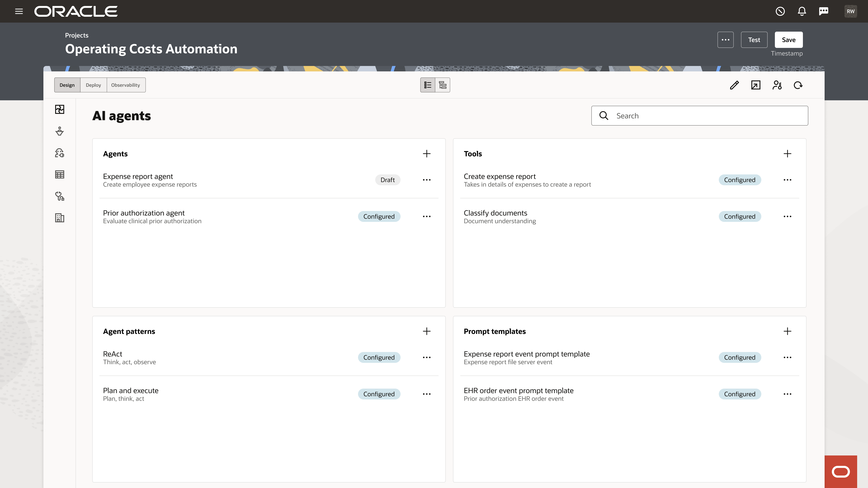Image resolution: width=868 pixels, height=488 pixels.
Task: Click the notifications bell icon
Action: tap(802, 12)
